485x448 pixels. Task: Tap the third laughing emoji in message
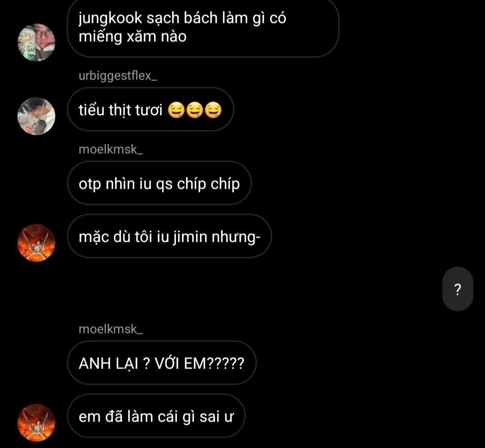(x=213, y=110)
